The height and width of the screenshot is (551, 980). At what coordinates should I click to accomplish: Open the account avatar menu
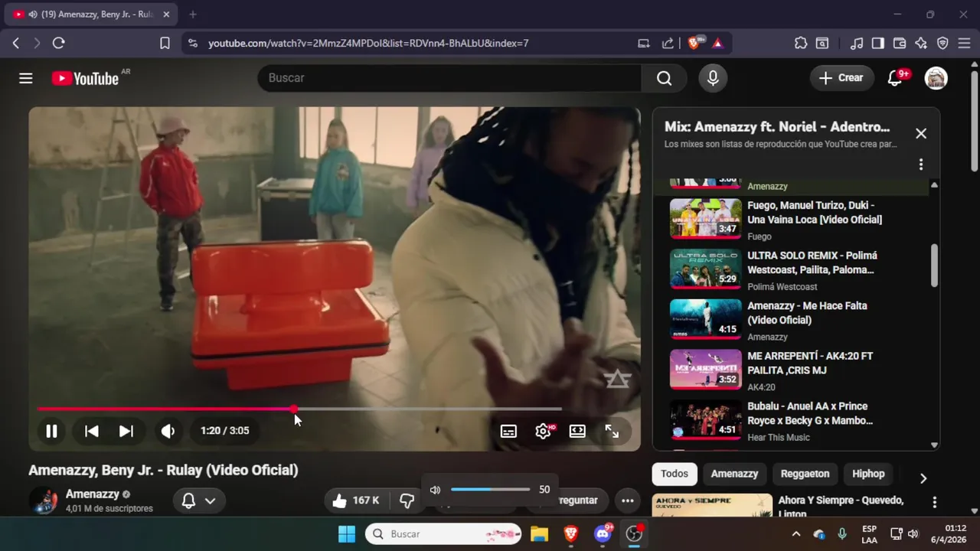pos(936,78)
